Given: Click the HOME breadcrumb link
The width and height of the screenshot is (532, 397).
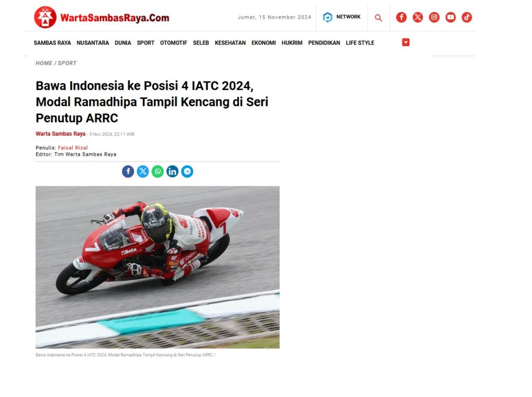Looking at the screenshot, I should (x=44, y=63).
